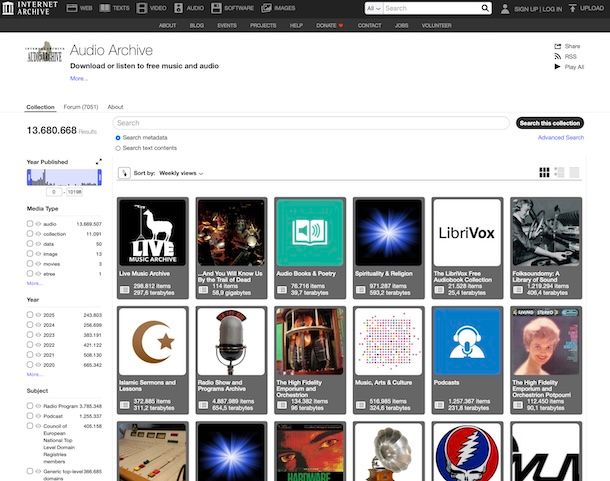Open the Audio section icon
This screenshot has width=610, height=481.
tap(178, 8)
